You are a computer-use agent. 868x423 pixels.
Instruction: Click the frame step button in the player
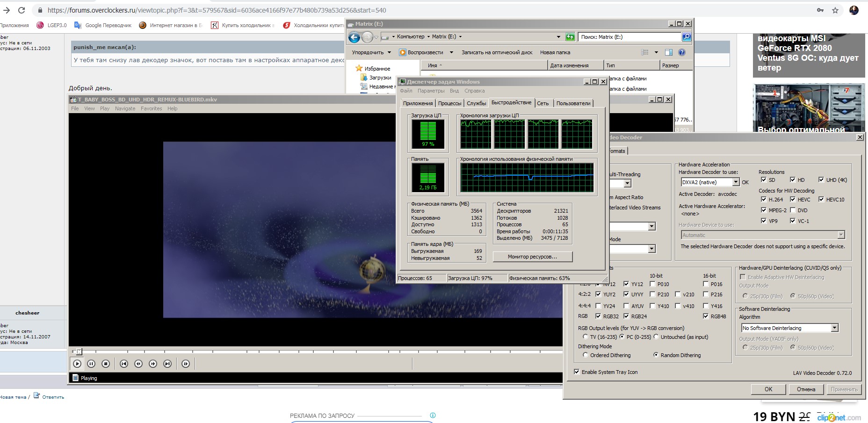[x=186, y=364]
